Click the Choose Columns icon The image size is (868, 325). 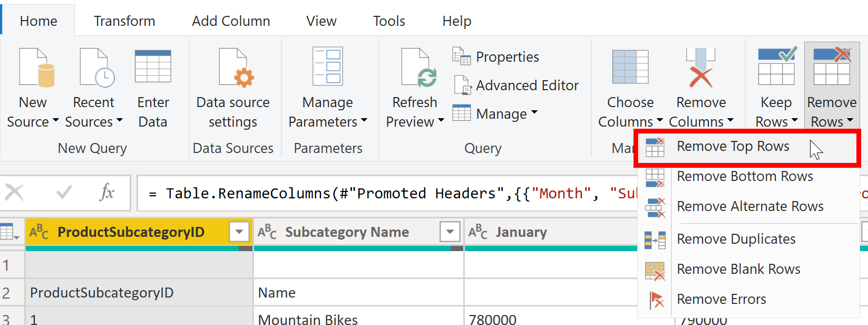click(x=630, y=68)
